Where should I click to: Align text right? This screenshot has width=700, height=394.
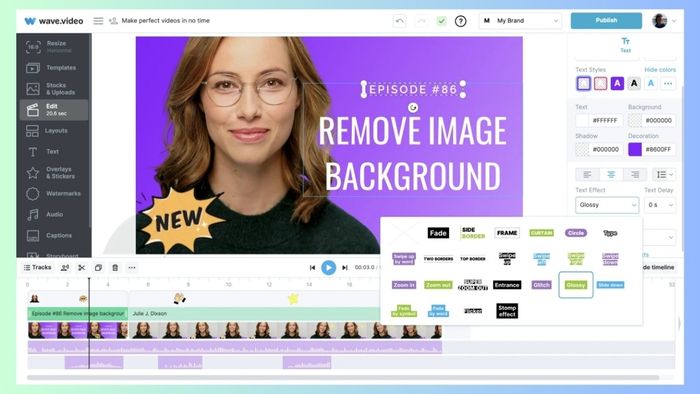tap(634, 174)
